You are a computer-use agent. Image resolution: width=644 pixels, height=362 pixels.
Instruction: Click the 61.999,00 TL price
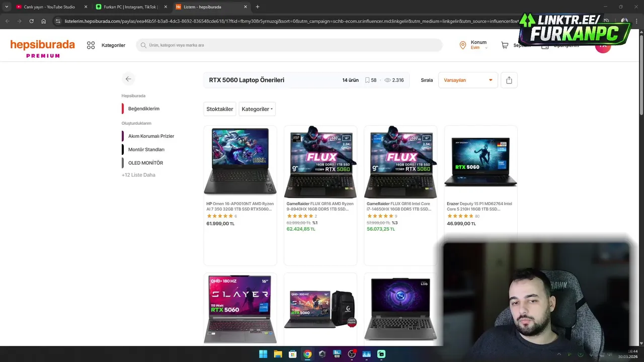(220, 224)
